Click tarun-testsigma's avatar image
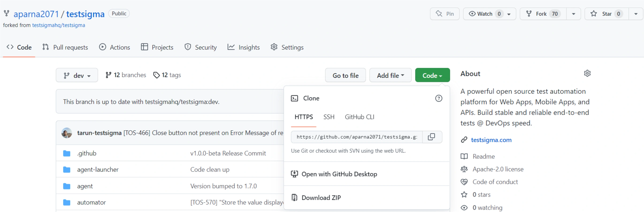Viewport: 644px width, 212px height. [67, 133]
